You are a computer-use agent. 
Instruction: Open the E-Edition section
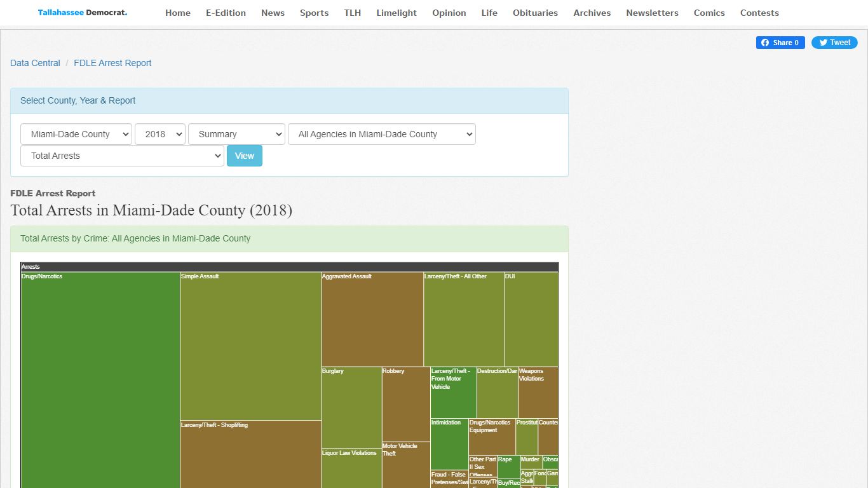226,13
